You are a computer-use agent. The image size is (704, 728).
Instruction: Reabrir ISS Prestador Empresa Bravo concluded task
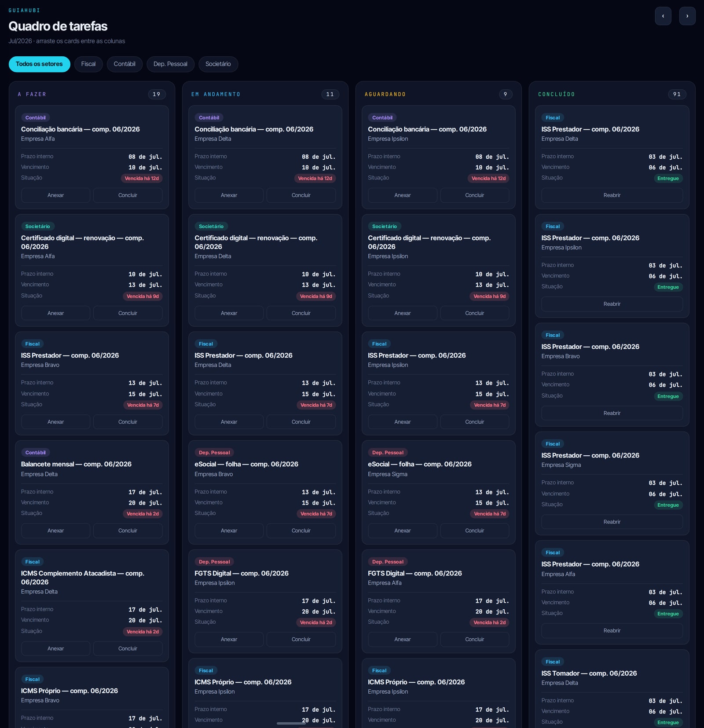click(x=612, y=413)
